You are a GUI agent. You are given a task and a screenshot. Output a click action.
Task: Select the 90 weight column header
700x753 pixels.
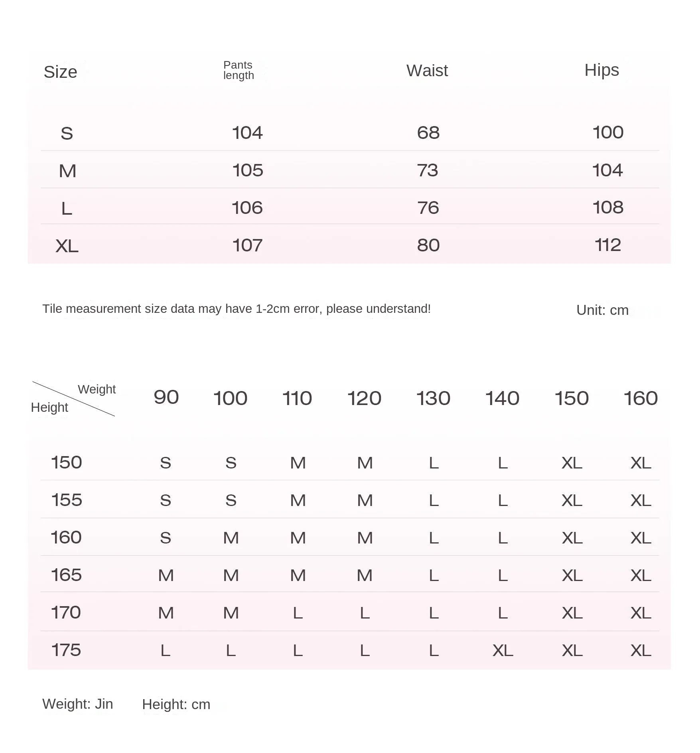coord(166,397)
